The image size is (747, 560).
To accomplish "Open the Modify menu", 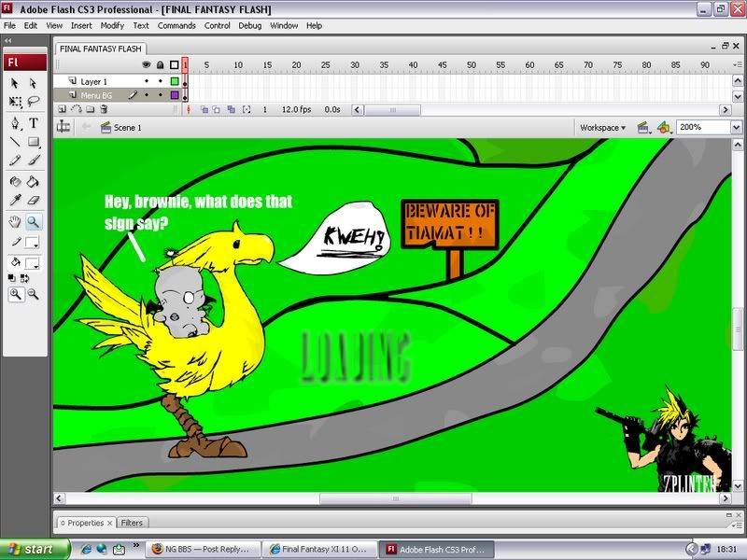I will click(x=112, y=25).
